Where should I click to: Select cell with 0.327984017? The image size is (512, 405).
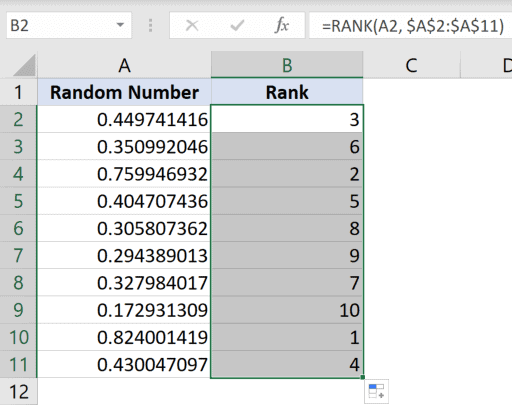(x=124, y=283)
